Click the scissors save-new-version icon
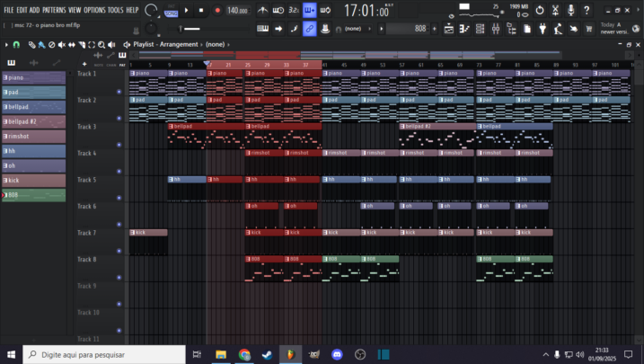This screenshot has height=364, width=644. click(x=555, y=10)
